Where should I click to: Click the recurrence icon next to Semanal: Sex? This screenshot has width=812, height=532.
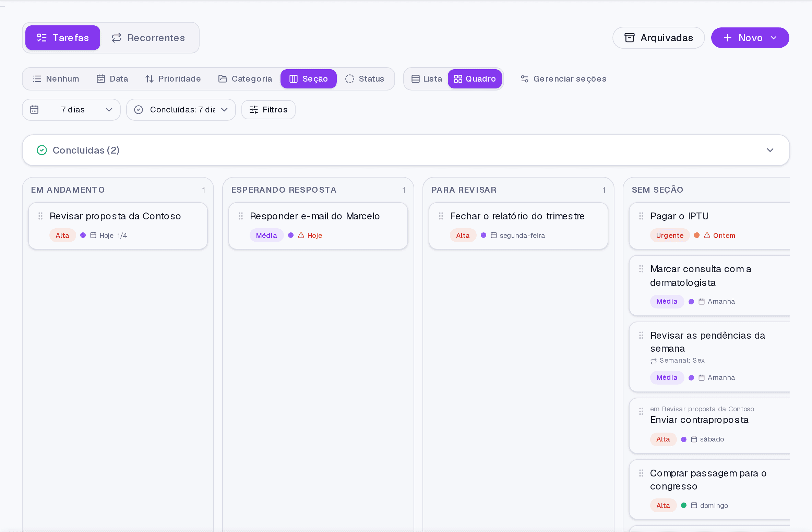[x=654, y=361]
